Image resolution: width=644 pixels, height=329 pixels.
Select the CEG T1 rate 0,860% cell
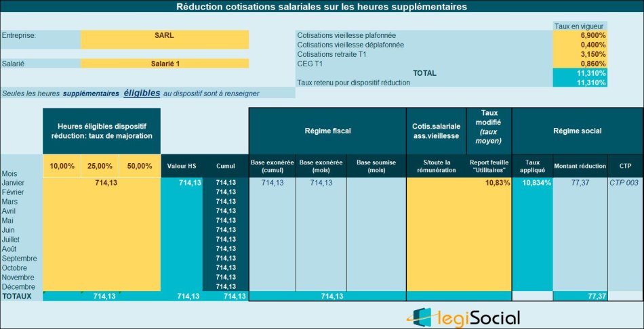coord(580,63)
